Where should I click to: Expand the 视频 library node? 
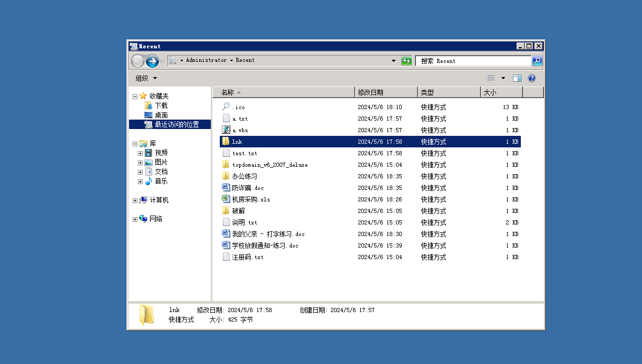coord(140,153)
